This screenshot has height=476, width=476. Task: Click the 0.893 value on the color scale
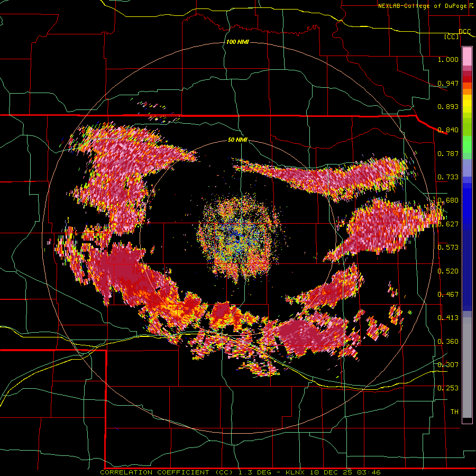[x=448, y=106]
